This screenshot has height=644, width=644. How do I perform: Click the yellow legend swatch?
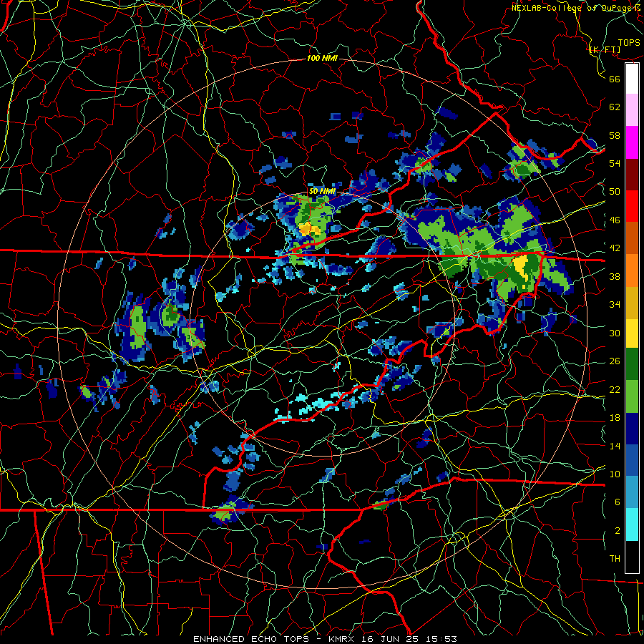pos(632,333)
